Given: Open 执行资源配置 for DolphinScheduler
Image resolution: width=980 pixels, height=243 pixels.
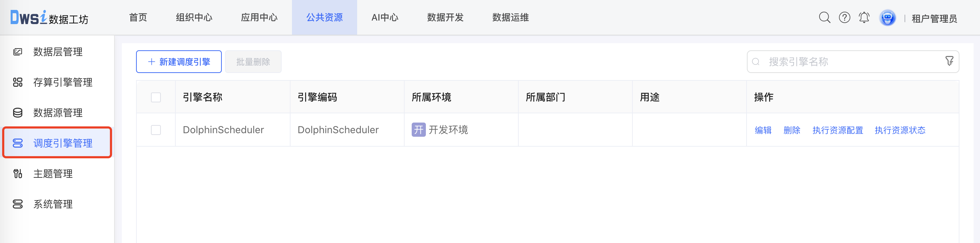Looking at the screenshot, I should 837,130.
